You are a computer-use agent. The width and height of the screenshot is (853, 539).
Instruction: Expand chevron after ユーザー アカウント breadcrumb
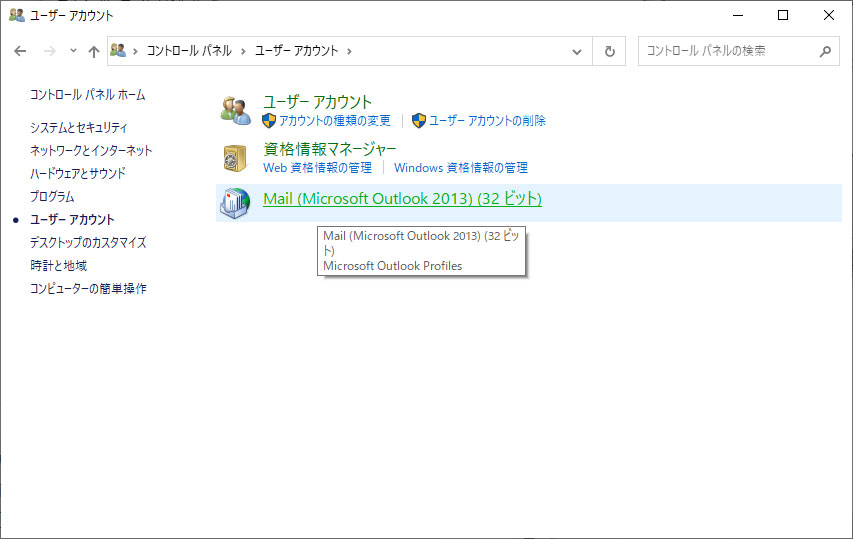pyautogui.click(x=349, y=51)
